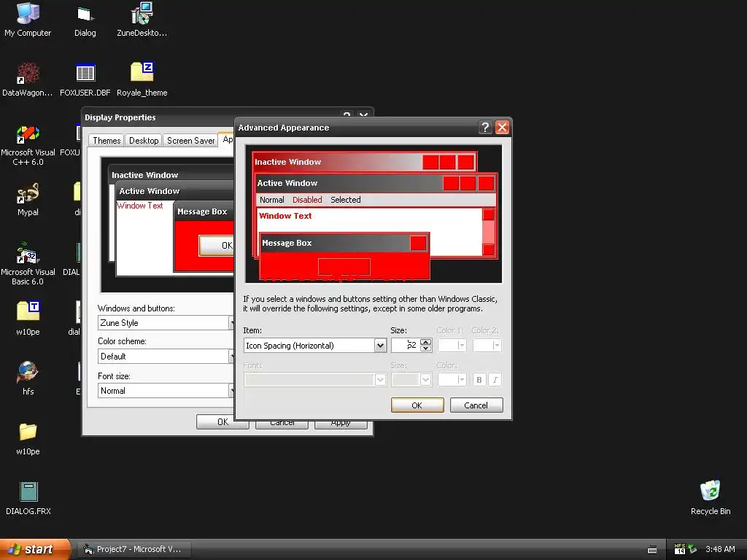Image resolution: width=747 pixels, height=560 pixels.
Task: Select the Dialog desktop icon
Action: (x=85, y=20)
